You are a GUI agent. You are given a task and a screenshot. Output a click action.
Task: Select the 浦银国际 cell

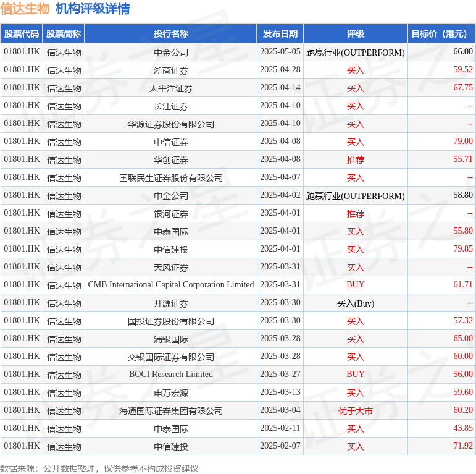click(x=171, y=339)
